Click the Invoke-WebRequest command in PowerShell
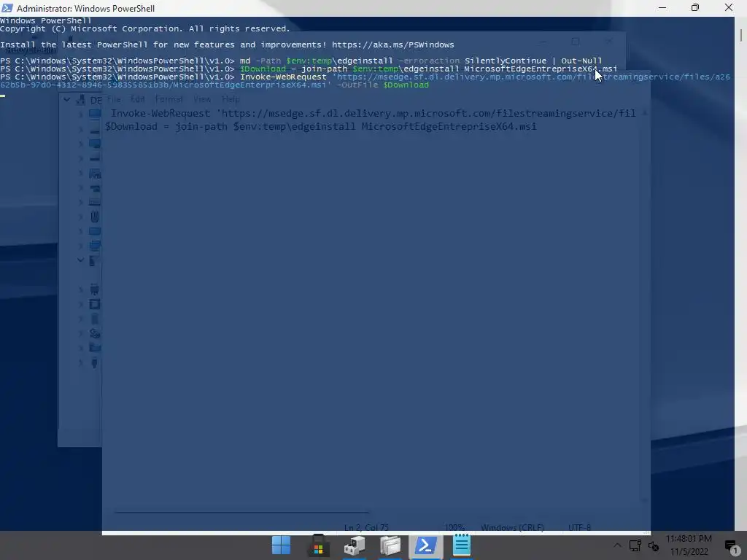 [284, 77]
